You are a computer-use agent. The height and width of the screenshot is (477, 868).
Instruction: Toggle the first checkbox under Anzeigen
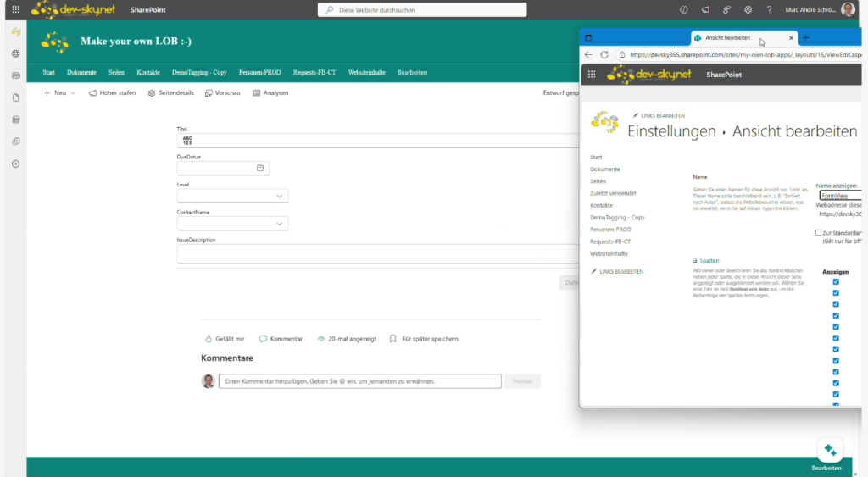tap(836, 282)
